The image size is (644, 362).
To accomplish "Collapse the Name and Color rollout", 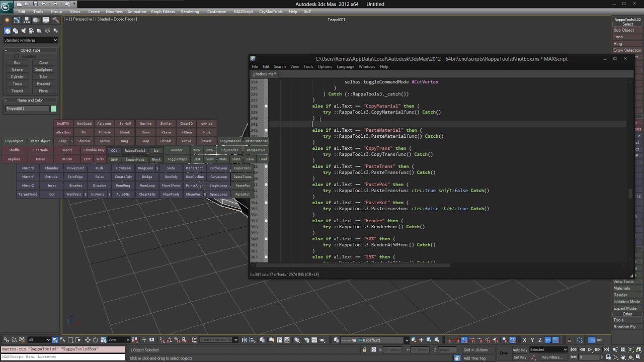I will 30,100.
